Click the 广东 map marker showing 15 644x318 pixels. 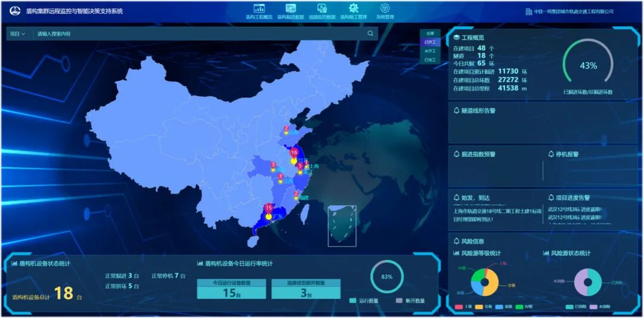(268, 215)
